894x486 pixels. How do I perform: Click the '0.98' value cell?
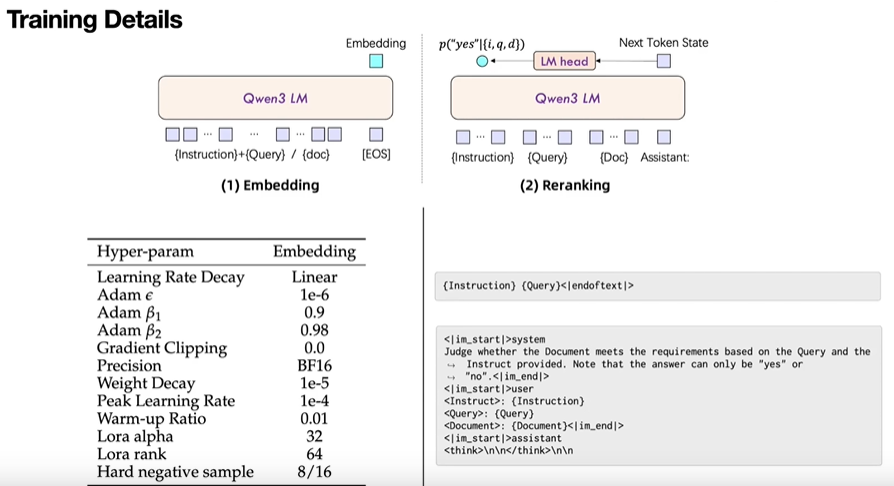(x=314, y=330)
